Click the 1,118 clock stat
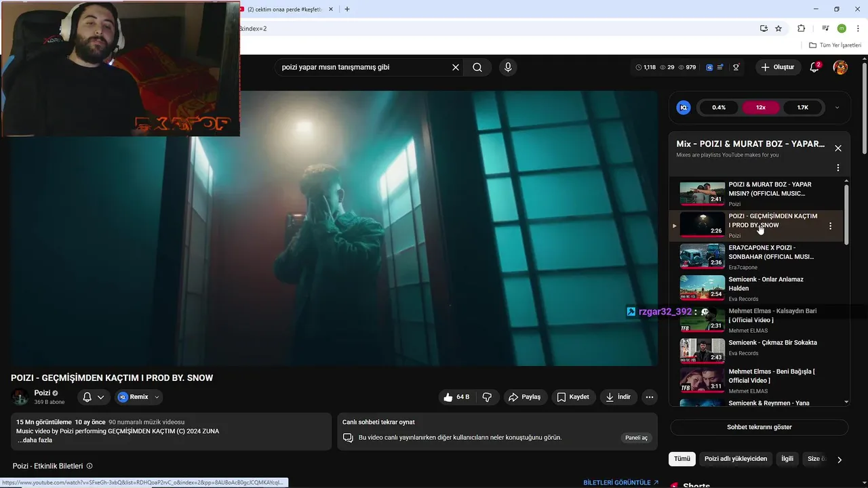Screen dimensions: 868x488 [646, 67]
